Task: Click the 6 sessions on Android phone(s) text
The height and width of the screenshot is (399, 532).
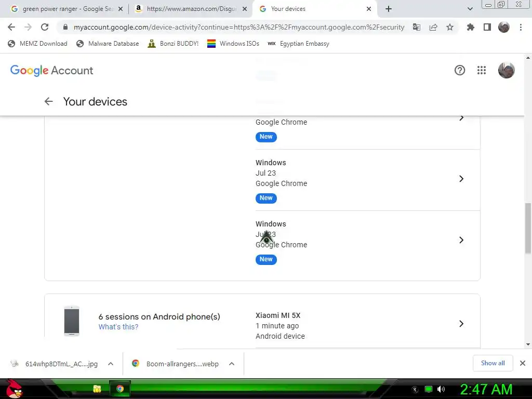Action: point(159,316)
